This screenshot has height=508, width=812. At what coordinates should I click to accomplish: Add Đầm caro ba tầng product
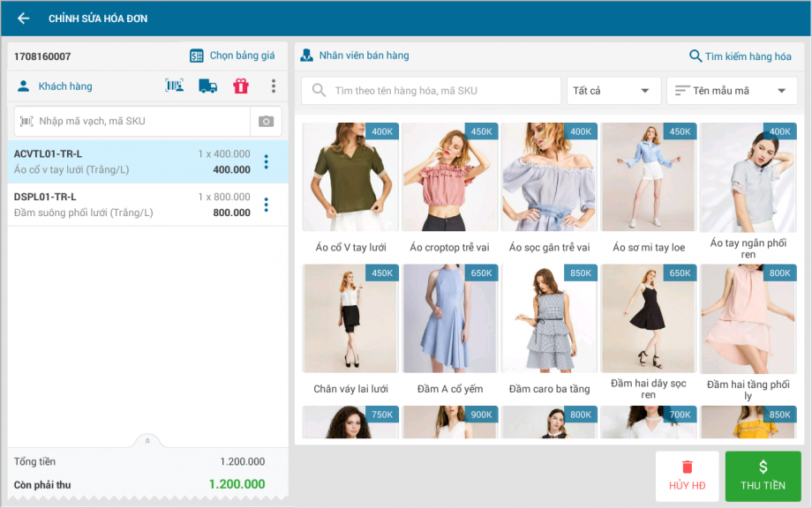click(x=549, y=331)
